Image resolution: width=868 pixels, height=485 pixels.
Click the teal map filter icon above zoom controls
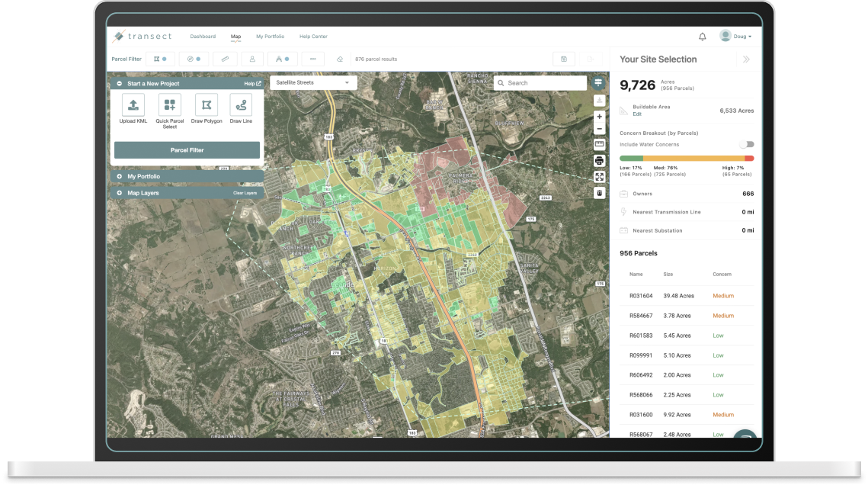click(598, 83)
